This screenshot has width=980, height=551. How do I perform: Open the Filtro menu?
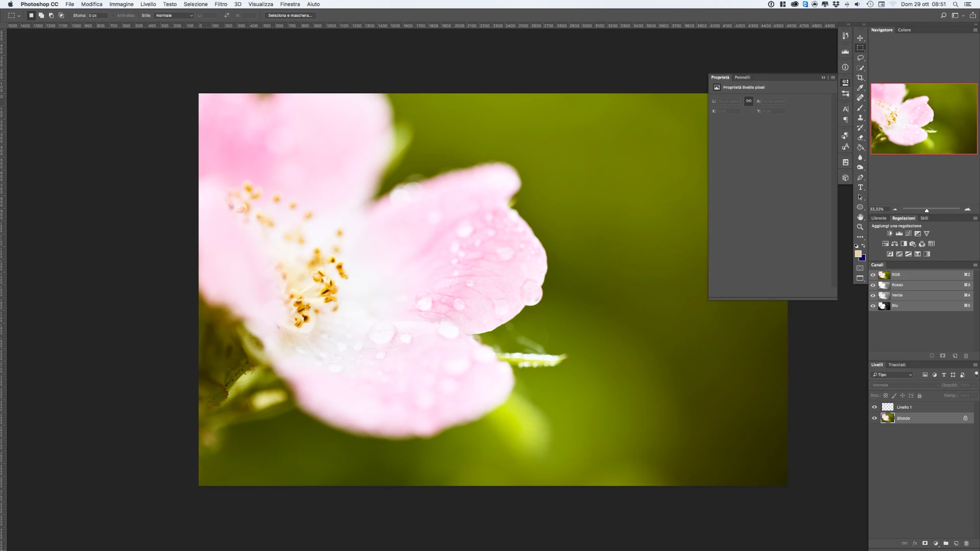[220, 4]
